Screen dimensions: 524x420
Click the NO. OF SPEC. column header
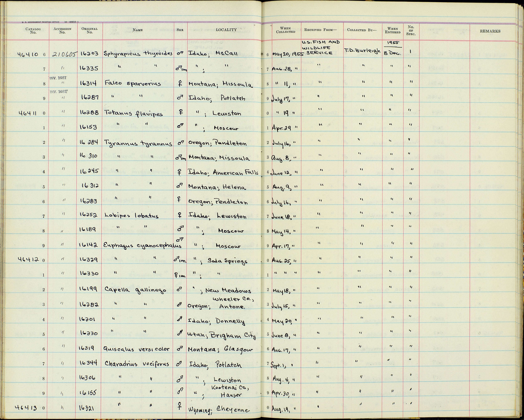[x=411, y=30]
